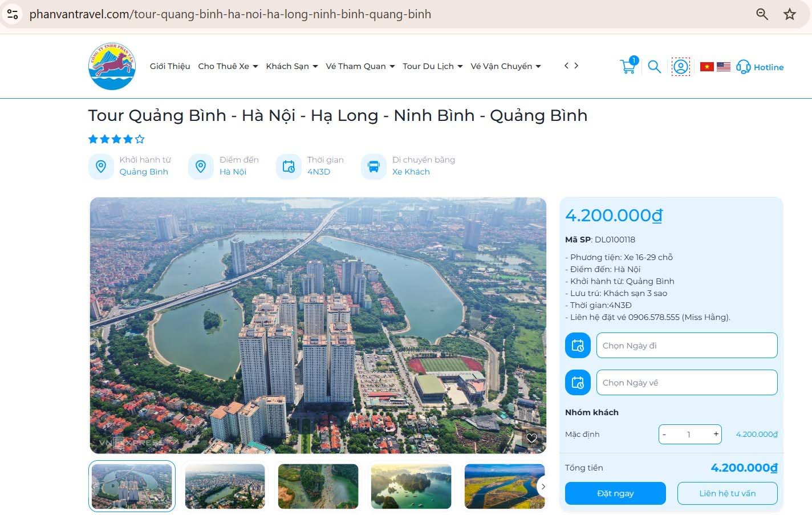This screenshot has width=812, height=515.
Task: Open the calendar icon next to Chọn Ngày đi
Action: (x=578, y=345)
